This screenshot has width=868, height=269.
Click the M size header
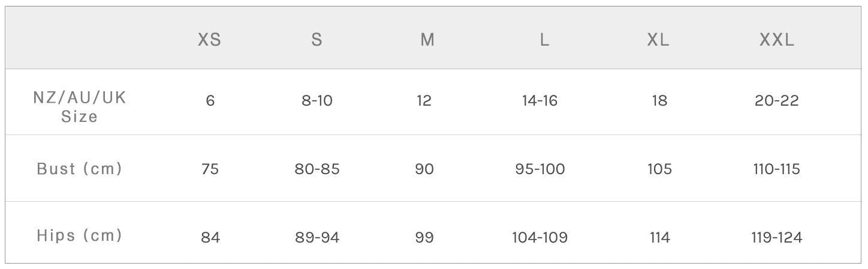[427, 40]
